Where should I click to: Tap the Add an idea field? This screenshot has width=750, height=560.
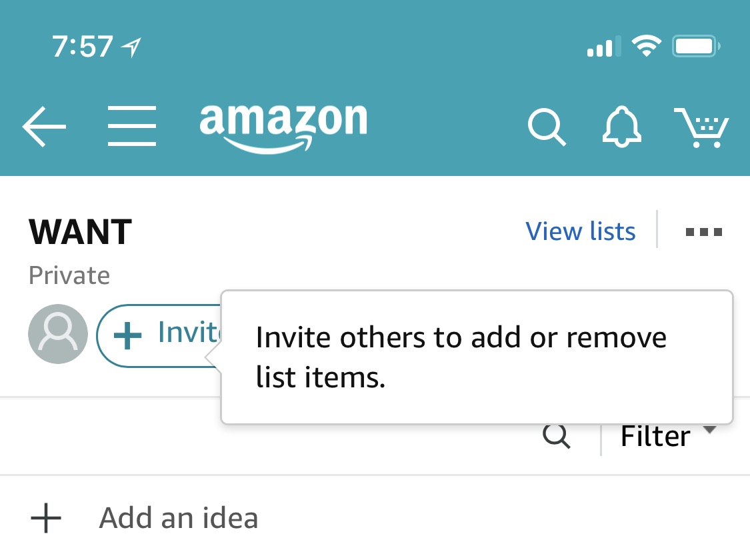click(x=375, y=518)
